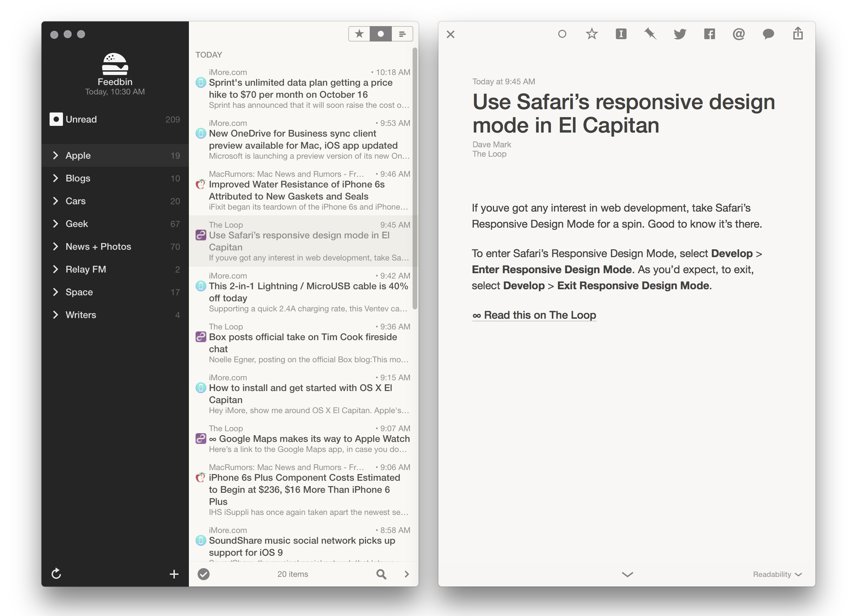Star the open article
The width and height of the screenshot is (860, 616).
click(591, 34)
